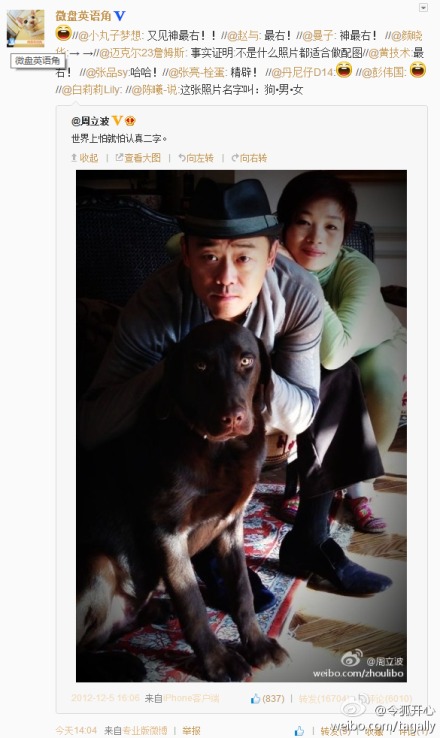
Task: Click the 微盘英语角 profile avatar
Action: point(25,28)
